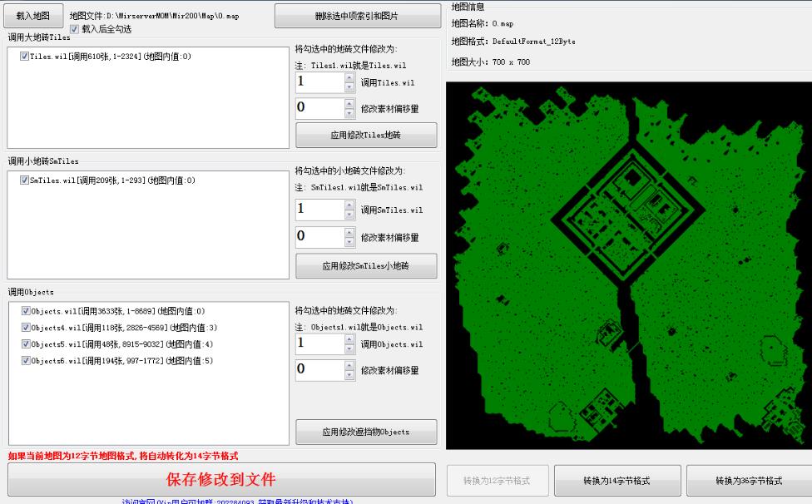
Task: Decrease the 调用SmTiles.wil spinner value
Action: pyautogui.click(x=349, y=215)
